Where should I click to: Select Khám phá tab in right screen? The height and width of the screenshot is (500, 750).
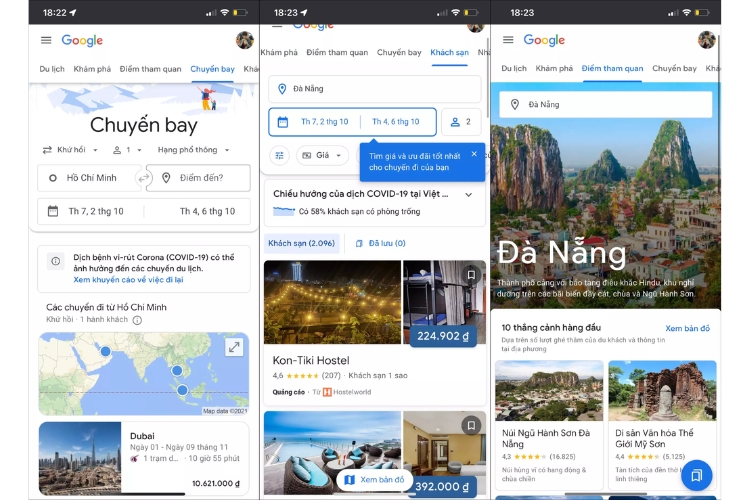[x=554, y=68]
